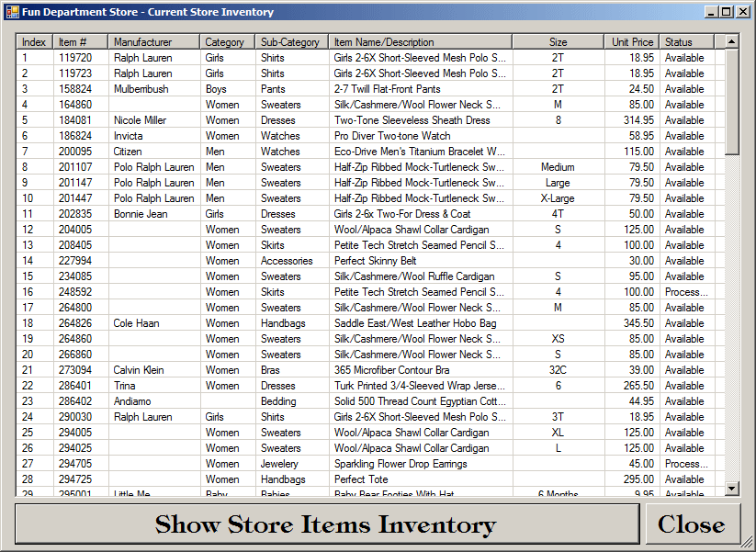Select the Calvin Klein manufacturer cell

pos(139,370)
